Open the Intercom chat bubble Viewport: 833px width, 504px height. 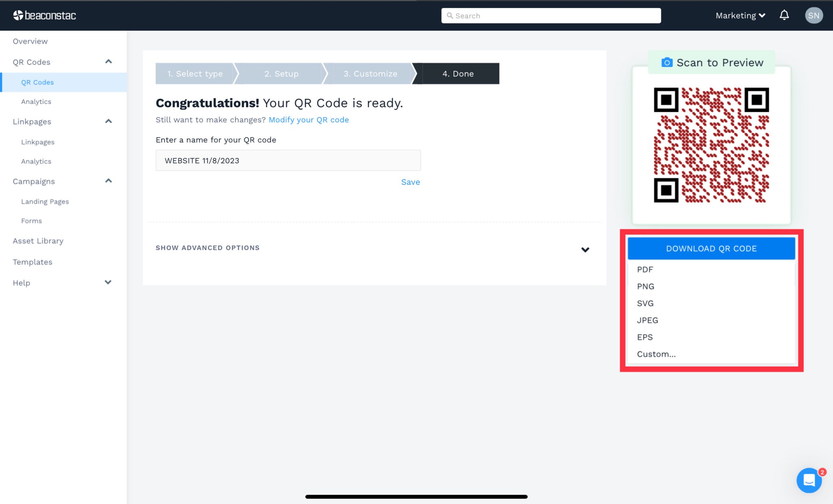click(809, 480)
